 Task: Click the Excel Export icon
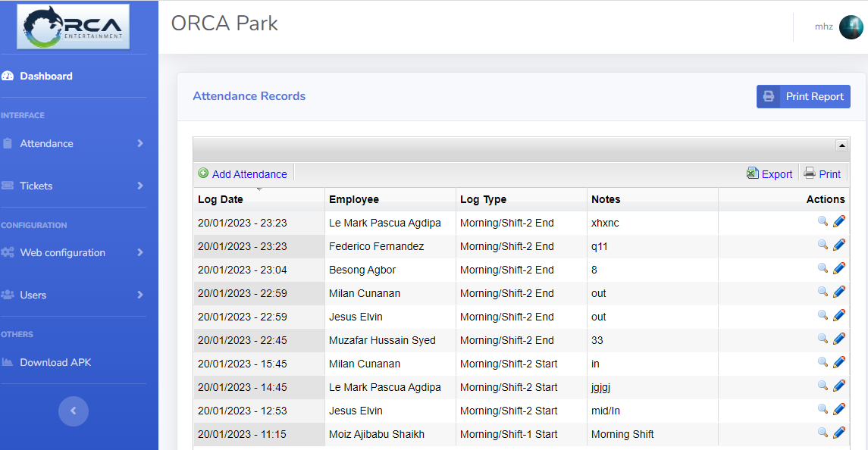coord(752,173)
